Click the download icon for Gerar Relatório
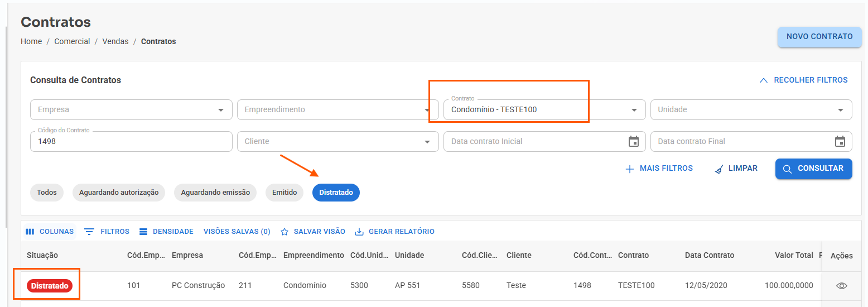The height and width of the screenshot is (307, 868). coord(359,232)
